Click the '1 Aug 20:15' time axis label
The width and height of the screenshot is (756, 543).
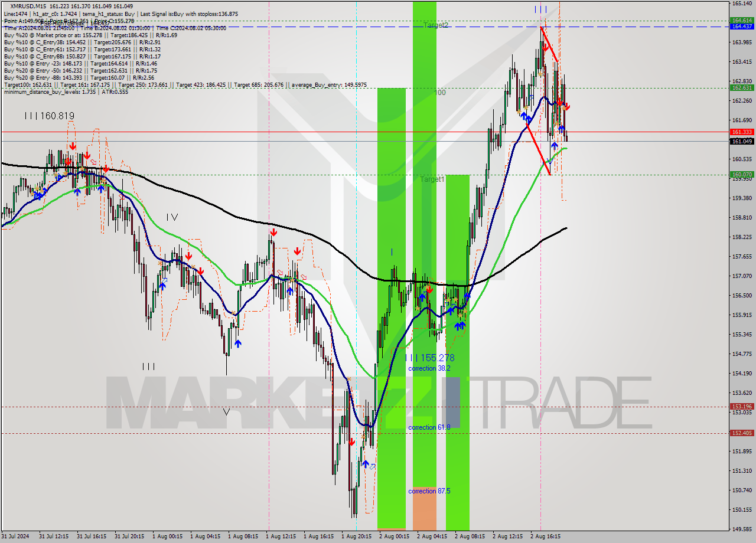tap(356, 537)
